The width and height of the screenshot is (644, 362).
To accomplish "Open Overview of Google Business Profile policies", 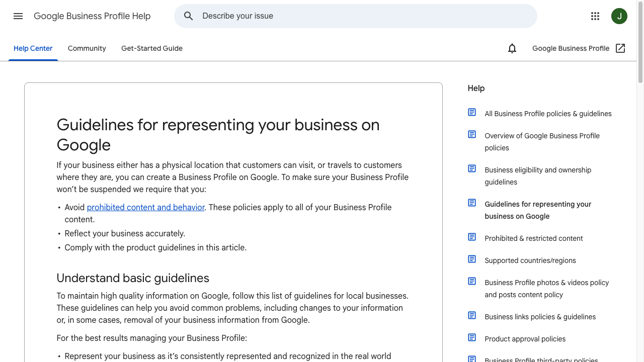I will pyautogui.click(x=542, y=142).
